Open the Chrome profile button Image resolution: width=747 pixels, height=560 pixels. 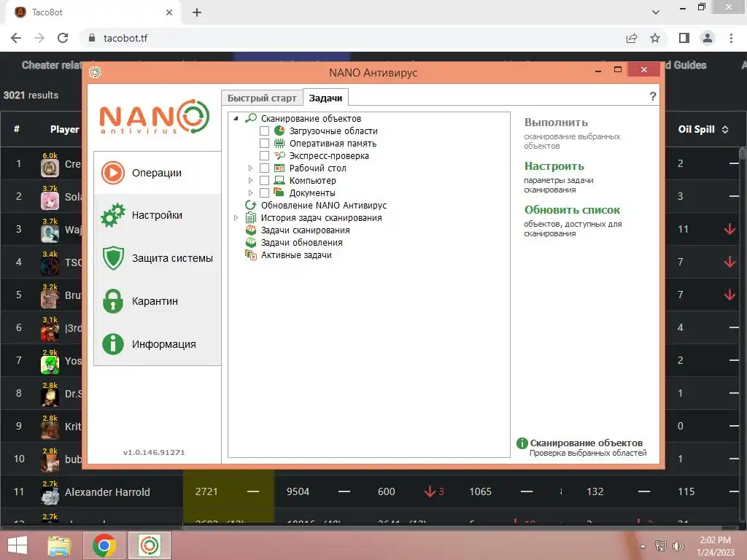click(708, 38)
